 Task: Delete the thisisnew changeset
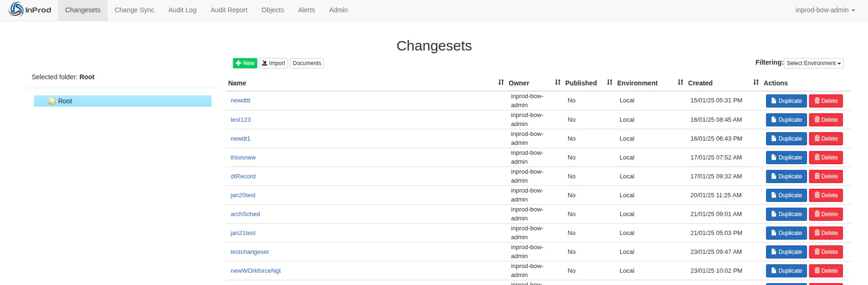[x=826, y=158]
